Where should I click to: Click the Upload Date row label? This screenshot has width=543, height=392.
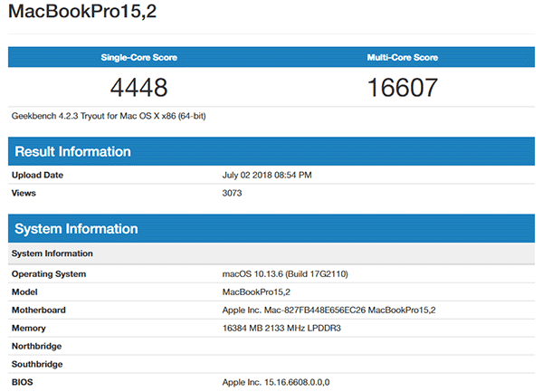pyautogui.click(x=37, y=175)
